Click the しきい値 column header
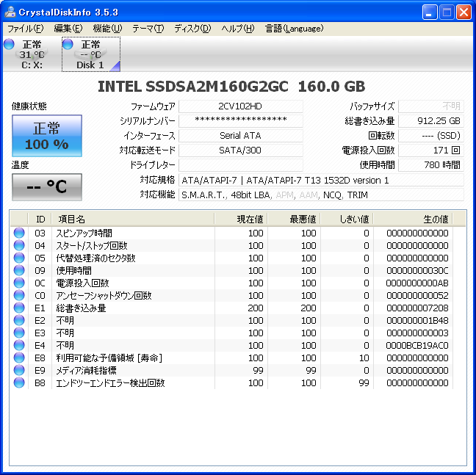 347,219
